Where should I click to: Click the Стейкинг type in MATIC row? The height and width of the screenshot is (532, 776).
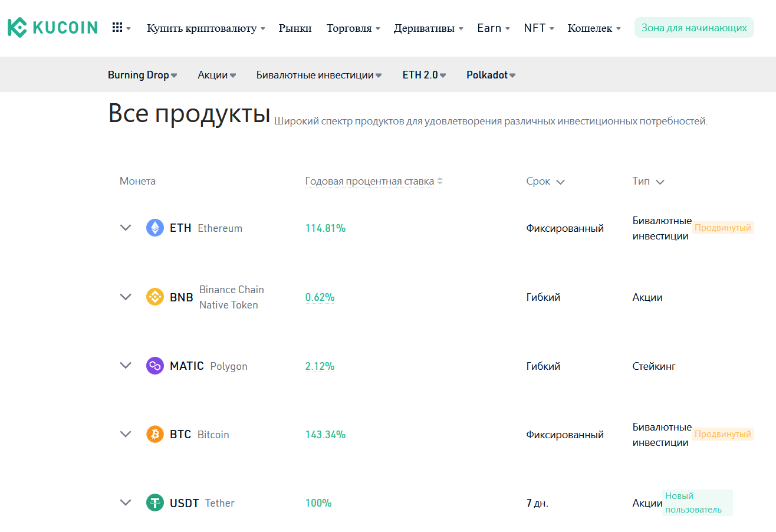click(x=654, y=366)
